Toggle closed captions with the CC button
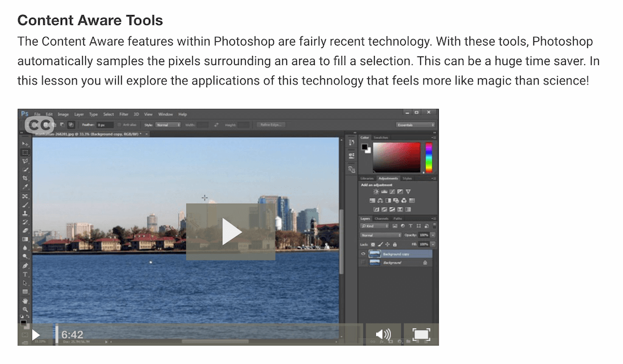The image size is (623, 364). click(x=38, y=124)
